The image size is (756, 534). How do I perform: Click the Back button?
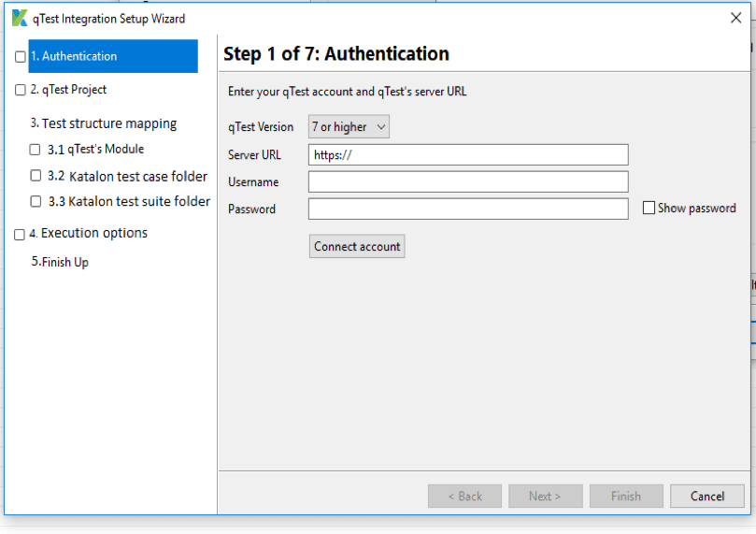tap(464, 496)
